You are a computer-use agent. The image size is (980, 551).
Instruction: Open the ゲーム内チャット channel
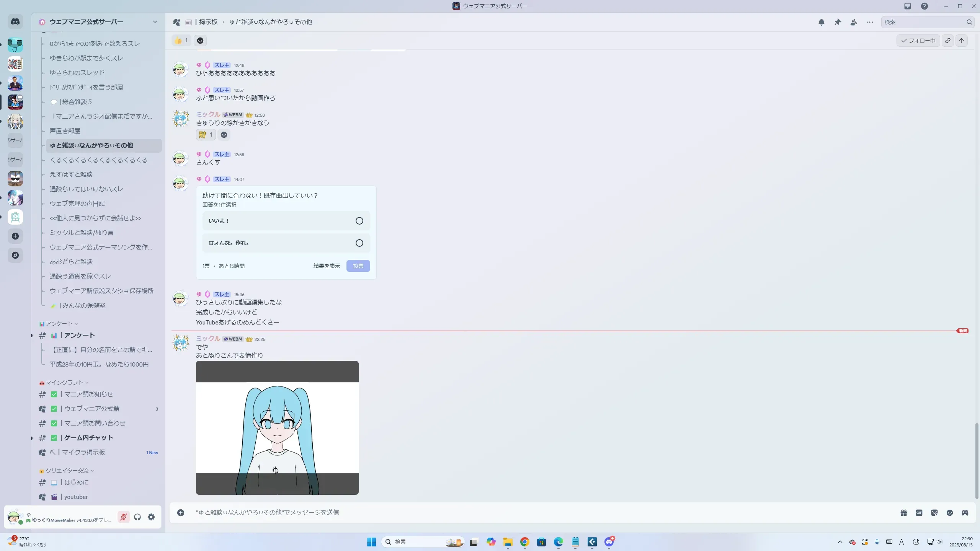click(x=88, y=438)
